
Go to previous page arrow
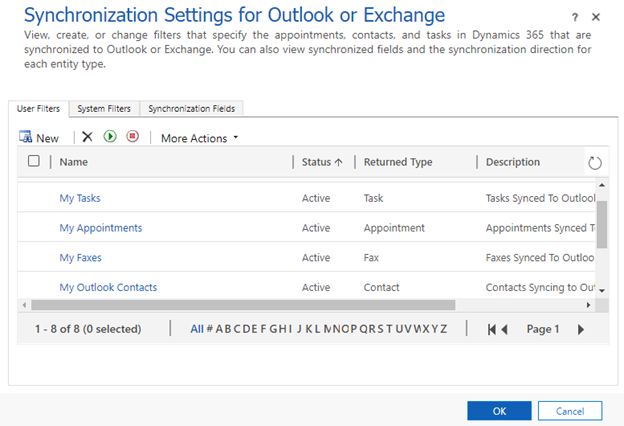coord(504,329)
